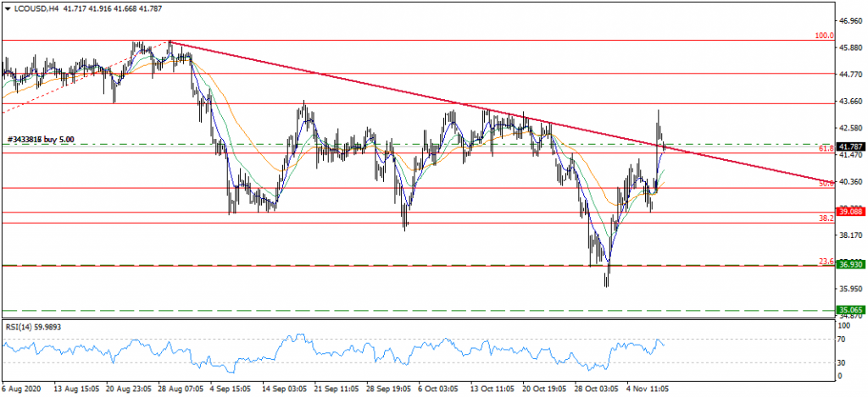Click the green 36.930 price tag
This screenshot has height=398, width=868.
click(849, 265)
